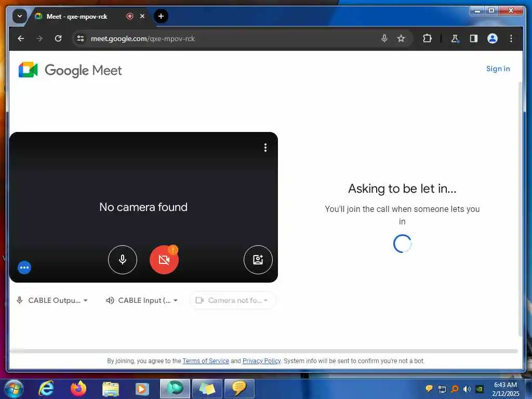This screenshot has height=399, width=532.
Task: Click the vertical page scrollbar
Action: 520,209
